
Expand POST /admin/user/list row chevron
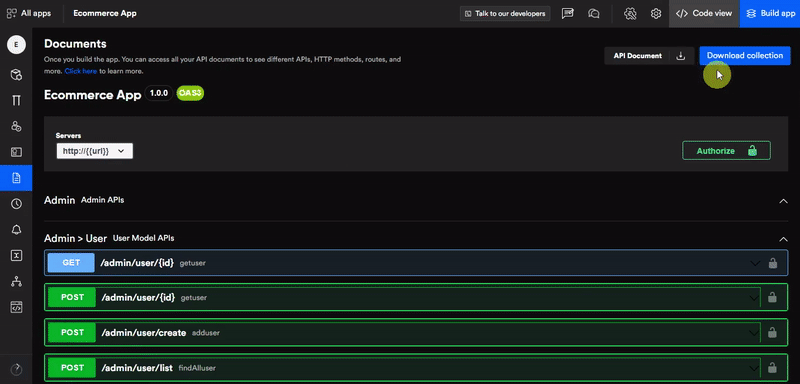tap(754, 368)
